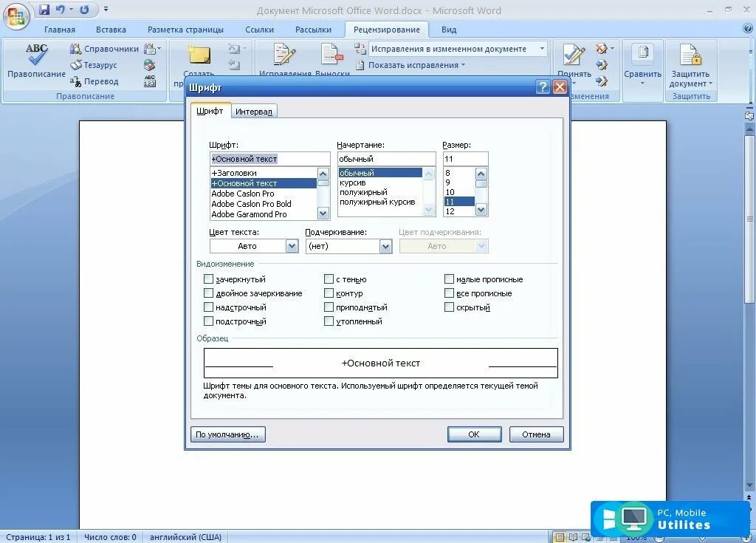This screenshot has height=543, width=756.
Task: Check the скрытый option
Action: pos(449,307)
